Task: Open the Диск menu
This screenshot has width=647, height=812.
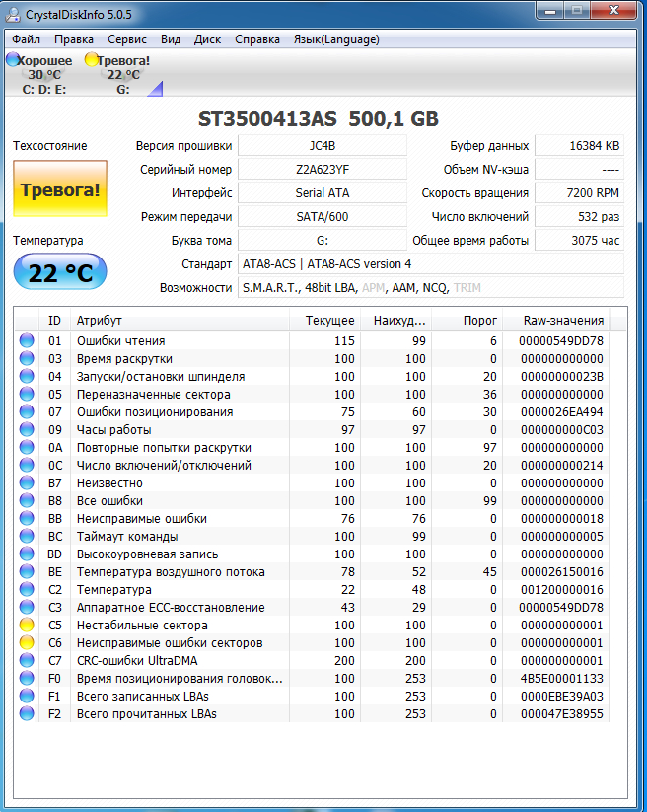Action: click(207, 39)
